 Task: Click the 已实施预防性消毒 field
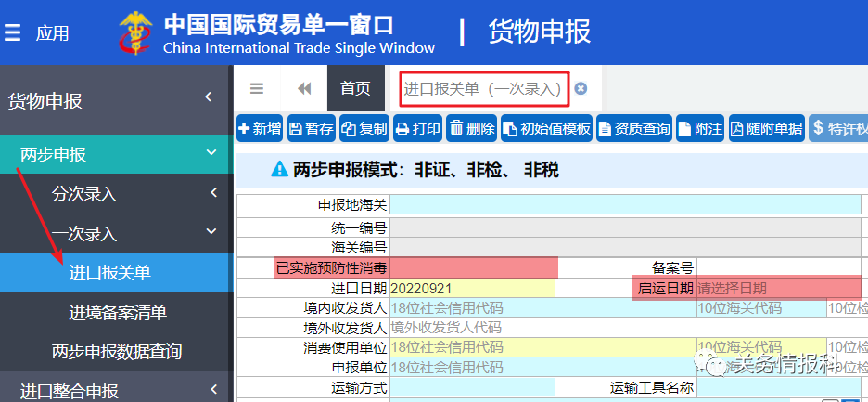[x=473, y=268]
